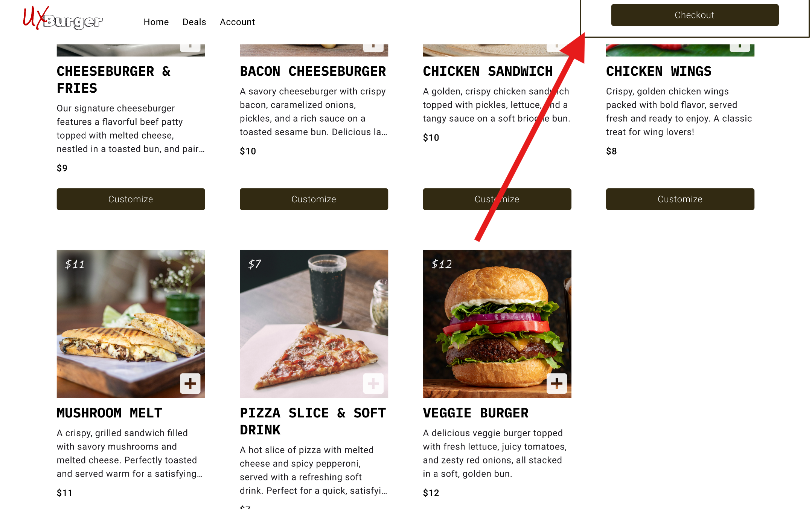Add Pizza Slice & Soft Drink with plus icon
The image size is (812, 509).
(373, 384)
